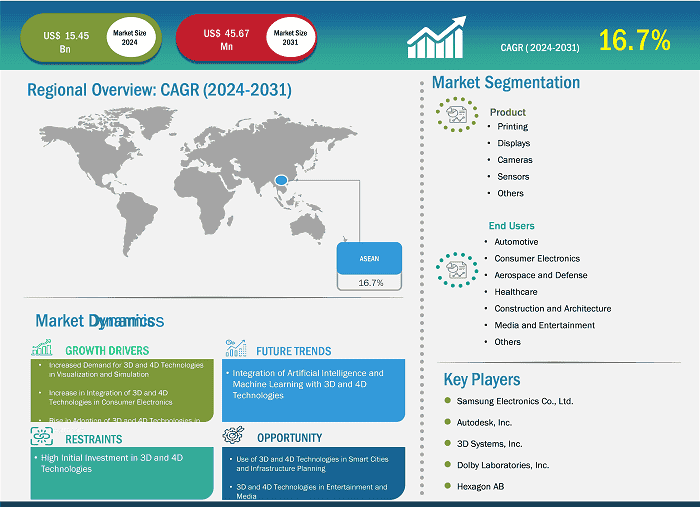The height and width of the screenshot is (507, 700).
Task: Click the High Initial Investment bullet
Action: click(x=112, y=463)
